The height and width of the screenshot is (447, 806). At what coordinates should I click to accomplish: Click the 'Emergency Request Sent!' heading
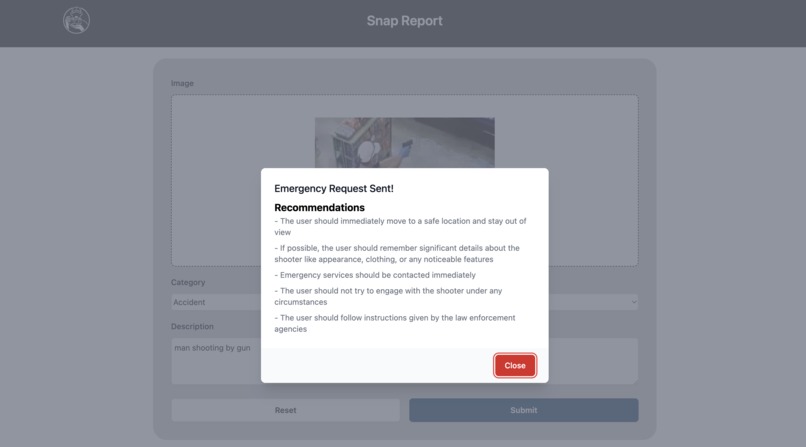click(334, 189)
